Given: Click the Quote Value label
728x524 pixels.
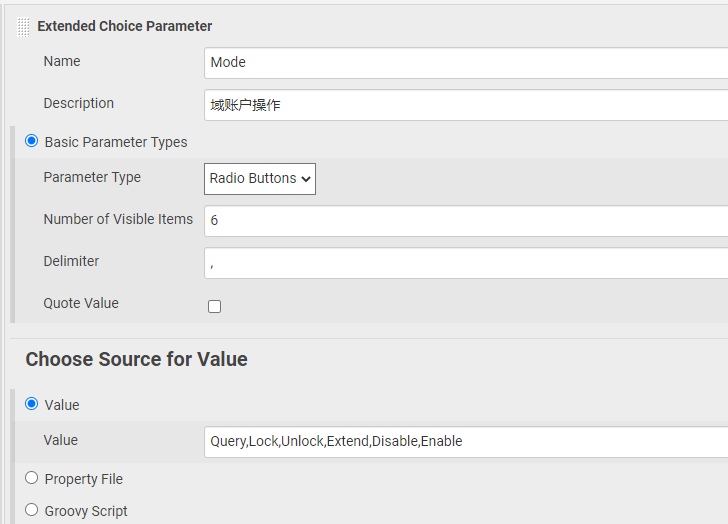Looking at the screenshot, I should pos(81,303).
